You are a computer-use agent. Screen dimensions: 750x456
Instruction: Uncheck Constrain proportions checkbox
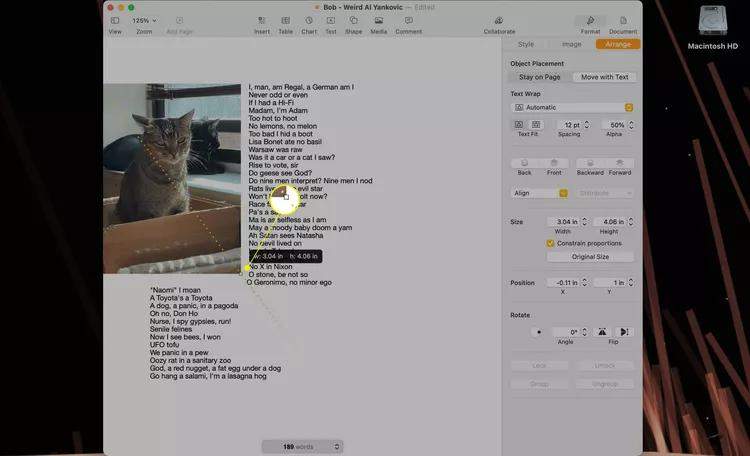[x=550, y=243]
